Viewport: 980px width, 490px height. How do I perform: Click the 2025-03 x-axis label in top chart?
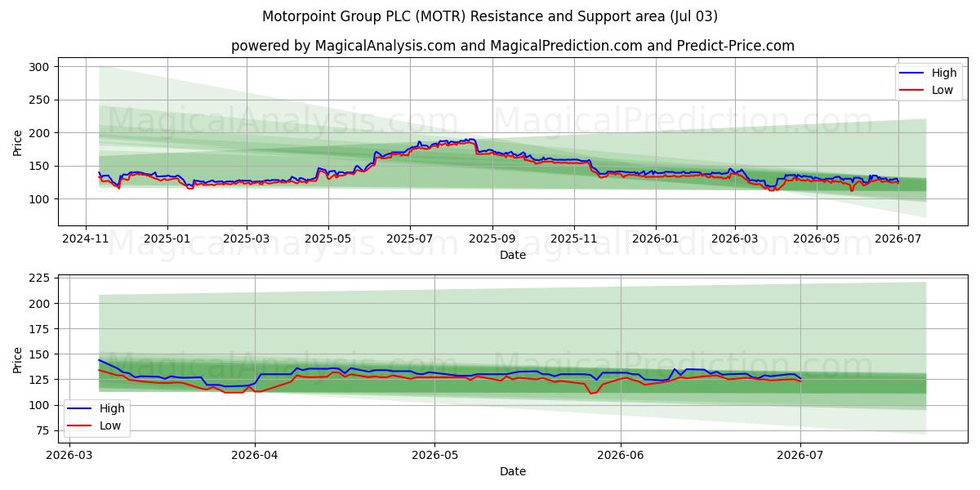(247, 238)
